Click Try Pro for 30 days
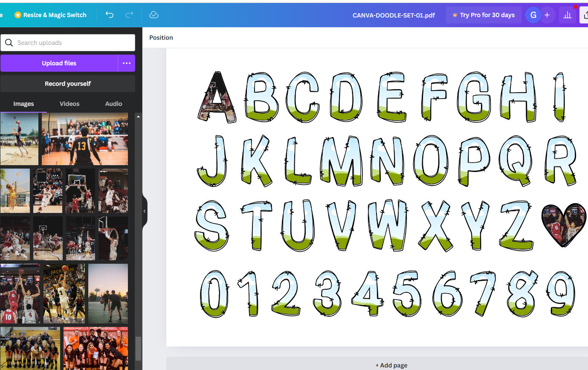 pos(484,15)
